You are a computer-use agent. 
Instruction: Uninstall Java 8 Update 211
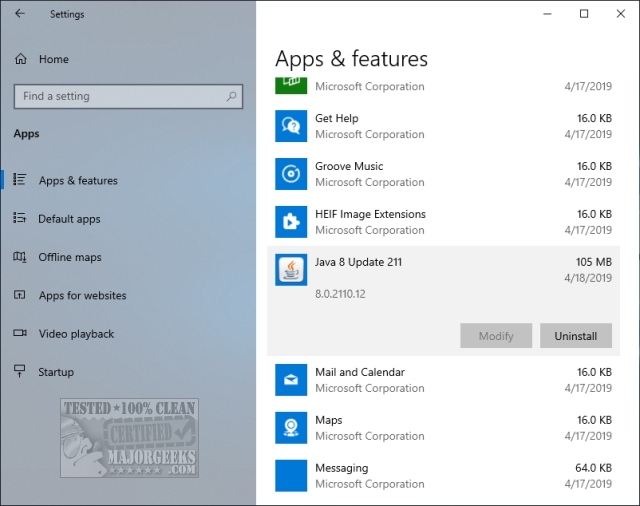pyautogui.click(x=576, y=336)
